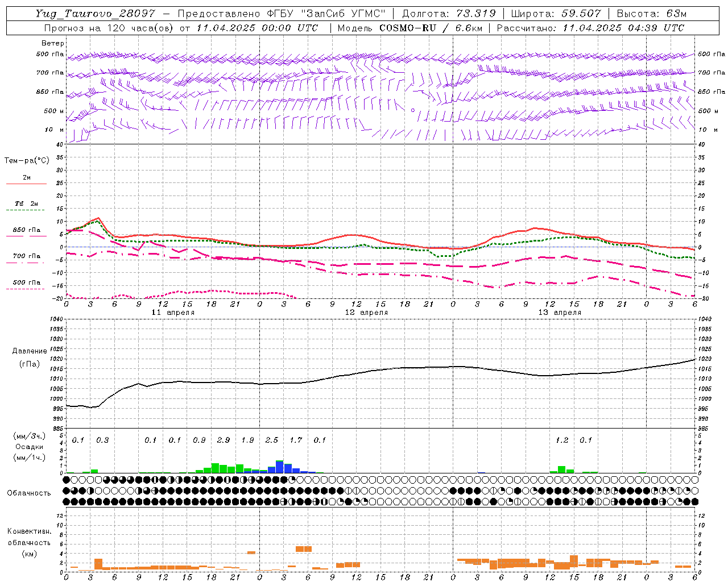The height and width of the screenshot is (582, 728).
Task: Click the 0.9 precipitation amount
Action: click(199, 440)
